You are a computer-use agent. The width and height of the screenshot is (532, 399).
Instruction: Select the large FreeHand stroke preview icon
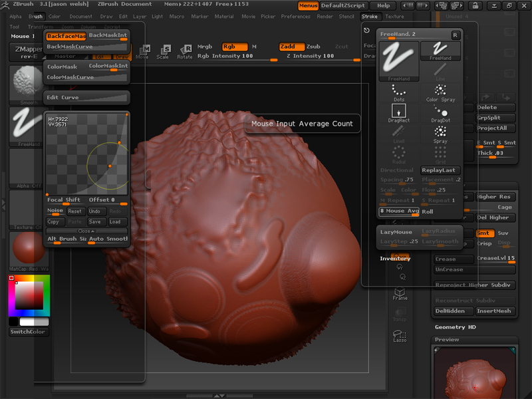[399, 61]
